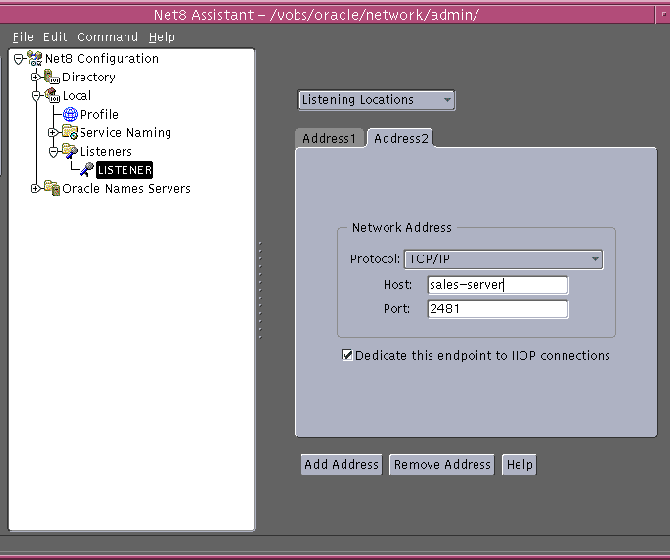The height and width of the screenshot is (560, 670).
Task: Open the Listening Locations dropdown
Action: [376, 100]
